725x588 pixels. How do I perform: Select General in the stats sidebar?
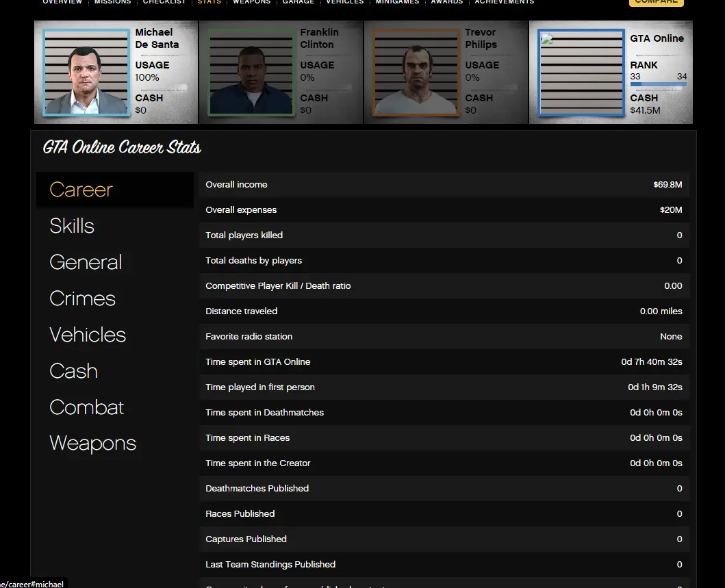click(86, 262)
